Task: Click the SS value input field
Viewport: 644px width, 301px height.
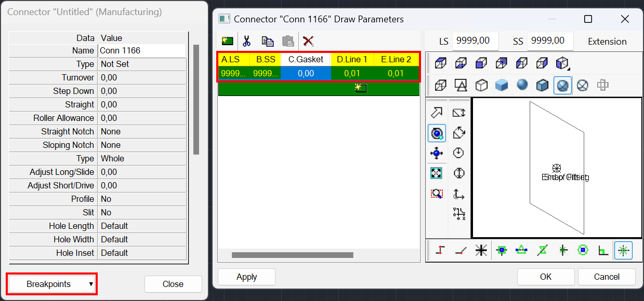Action: pyautogui.click(x=550, y=41)
